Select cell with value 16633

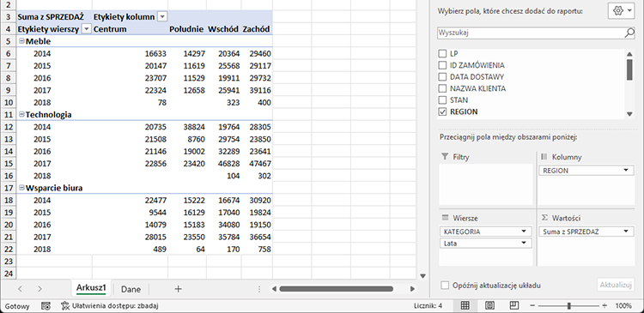(130, 53)
